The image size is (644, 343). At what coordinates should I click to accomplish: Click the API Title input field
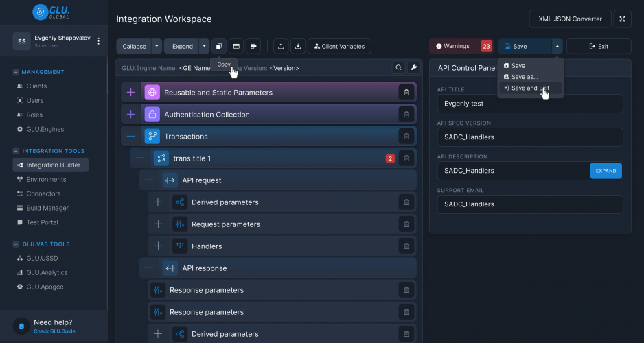click(x=530, y=104)
